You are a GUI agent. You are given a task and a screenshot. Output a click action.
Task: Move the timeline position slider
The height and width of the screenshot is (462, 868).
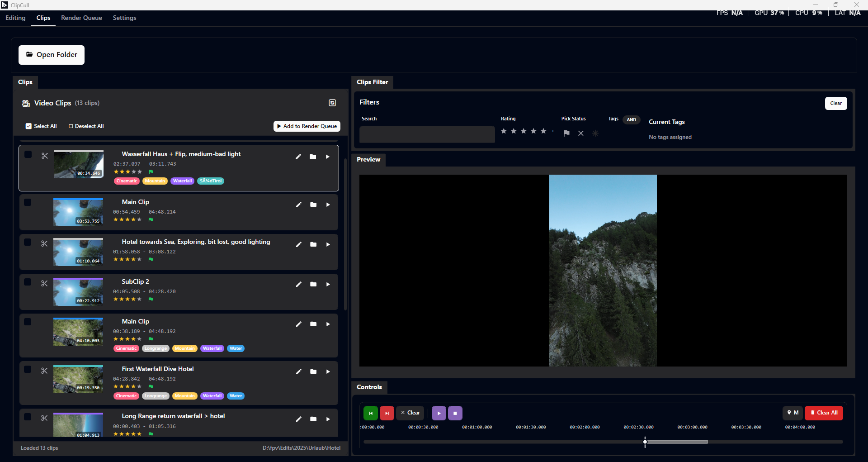tap(645, 442)
